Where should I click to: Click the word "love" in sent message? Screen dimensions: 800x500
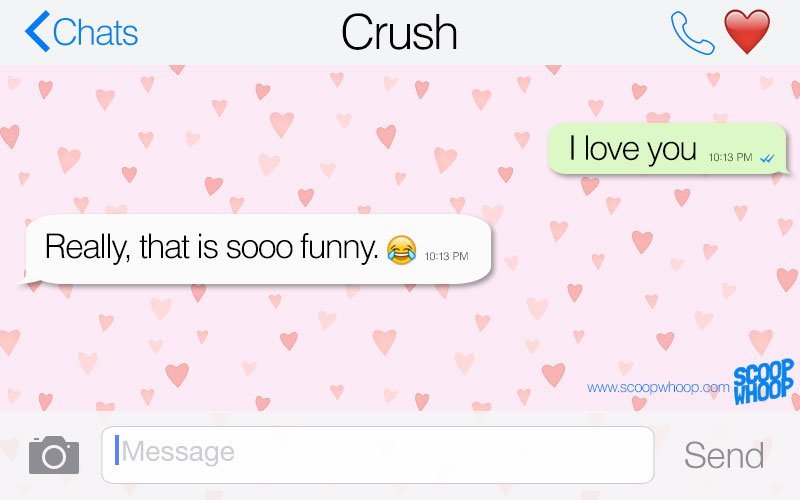[x=612, y=148]
